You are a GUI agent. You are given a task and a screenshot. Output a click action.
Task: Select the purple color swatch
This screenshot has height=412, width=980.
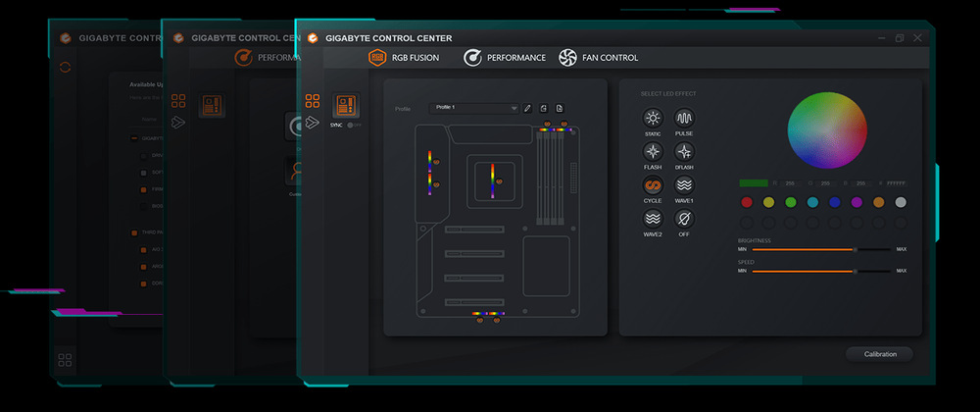point(857,202)
